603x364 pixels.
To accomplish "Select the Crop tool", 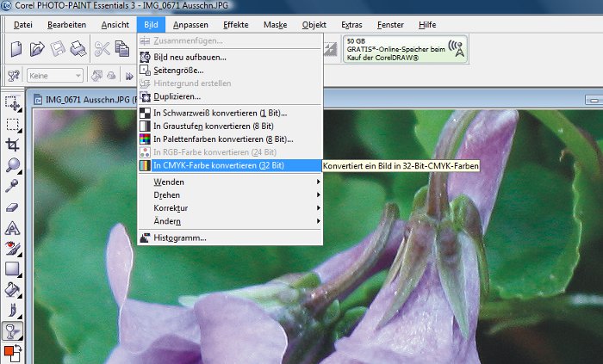I will [x=13, y=145].
